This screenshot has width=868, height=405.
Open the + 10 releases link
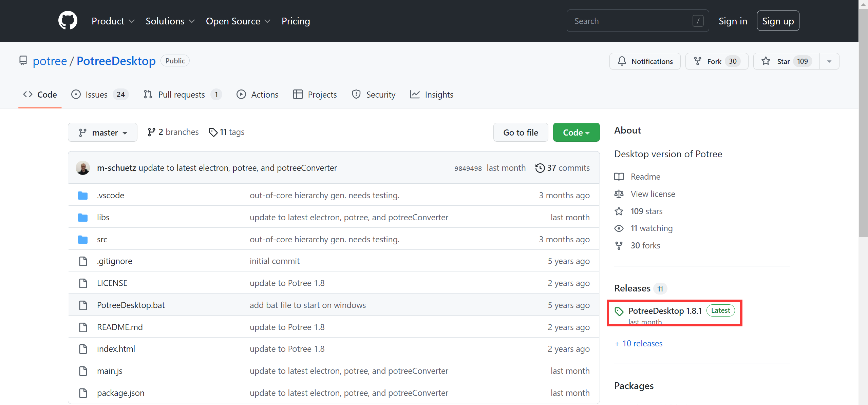tap(638, 344)
